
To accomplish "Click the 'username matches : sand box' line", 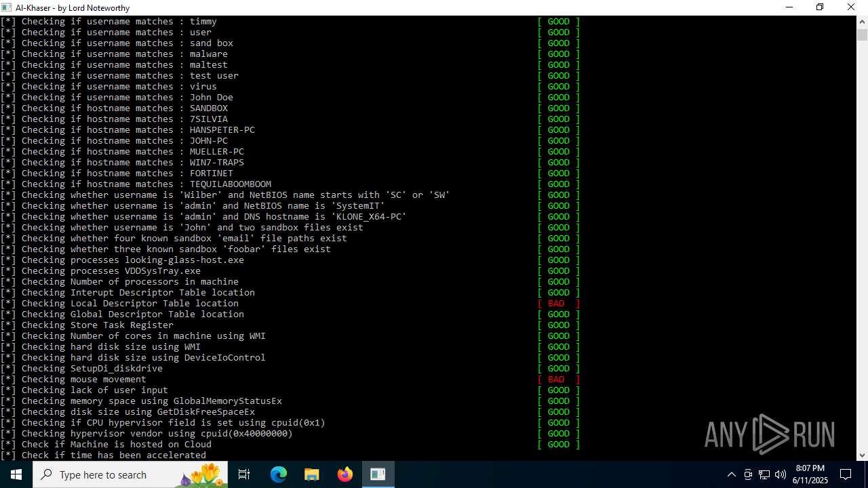I will [117, 43].
